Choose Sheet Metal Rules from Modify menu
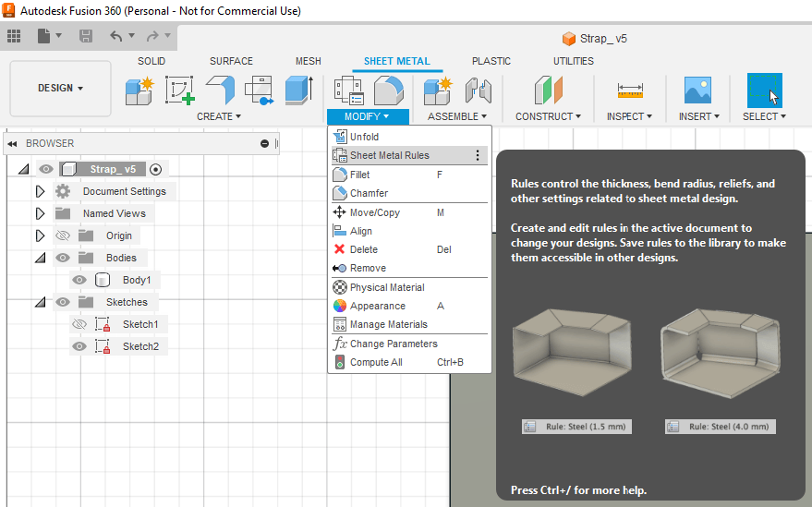 click(389, 155)
